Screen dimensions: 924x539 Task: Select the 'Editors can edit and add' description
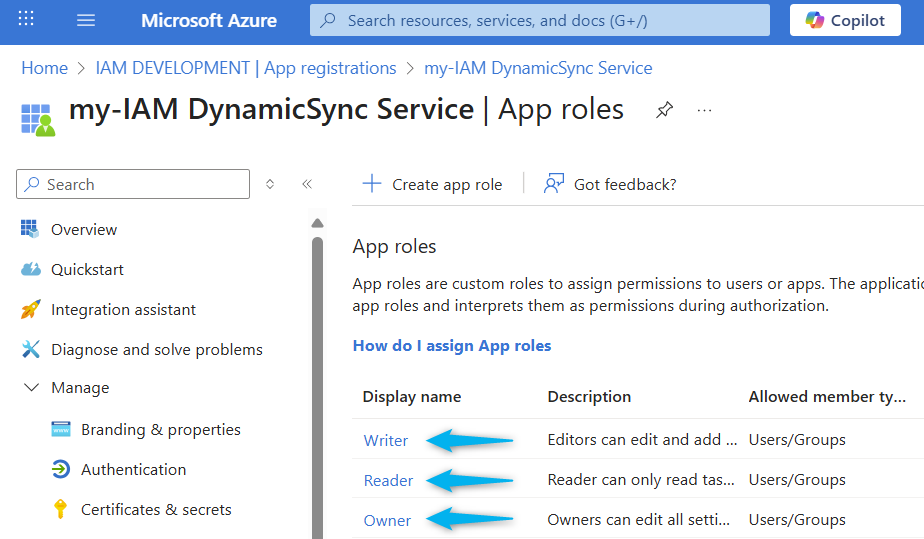coord(642,439)
